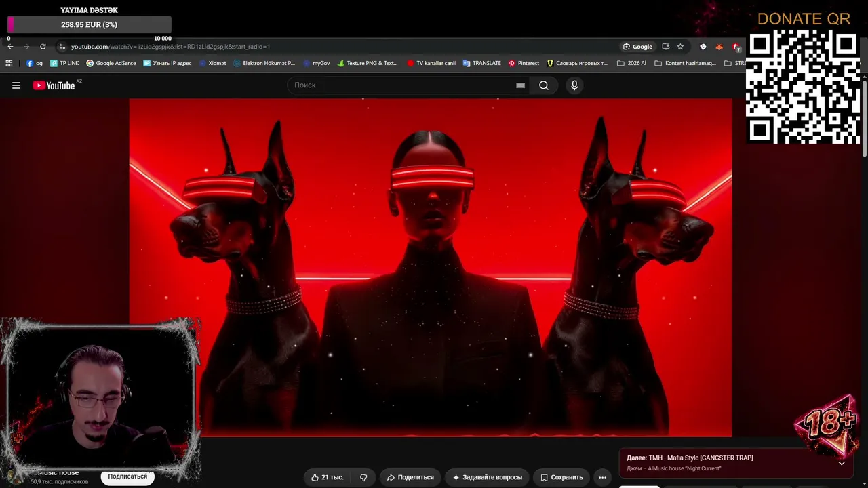Start voice search with microphone icon
This screenshot has width=868, height=488.
coord(574,85)
